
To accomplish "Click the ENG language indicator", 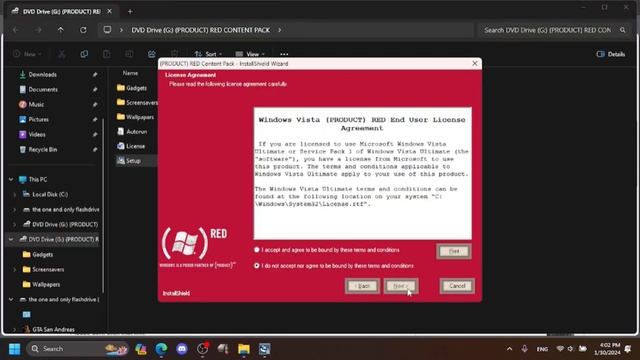I will click(x=542, y=349).
